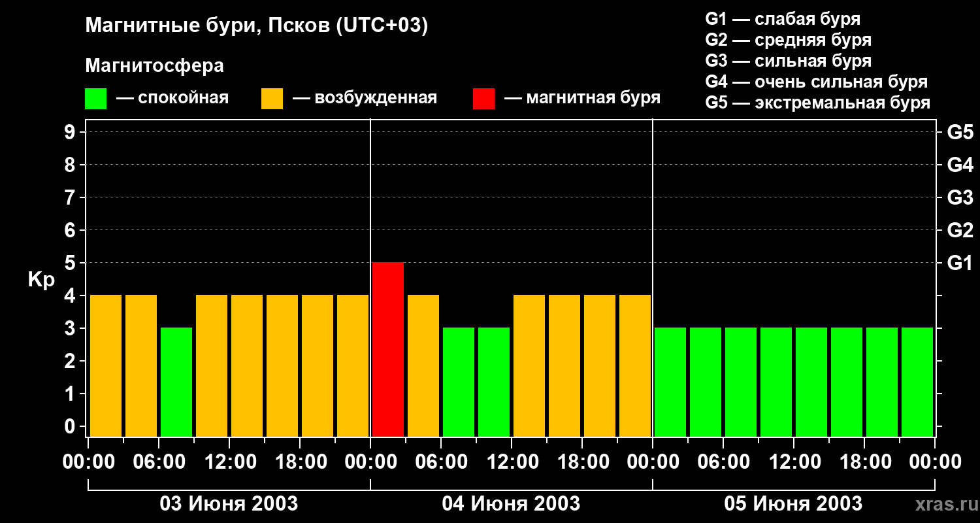The image size is (980, 523).
Task: Click the G1 label on right axis
Action: tap(960, 263)
